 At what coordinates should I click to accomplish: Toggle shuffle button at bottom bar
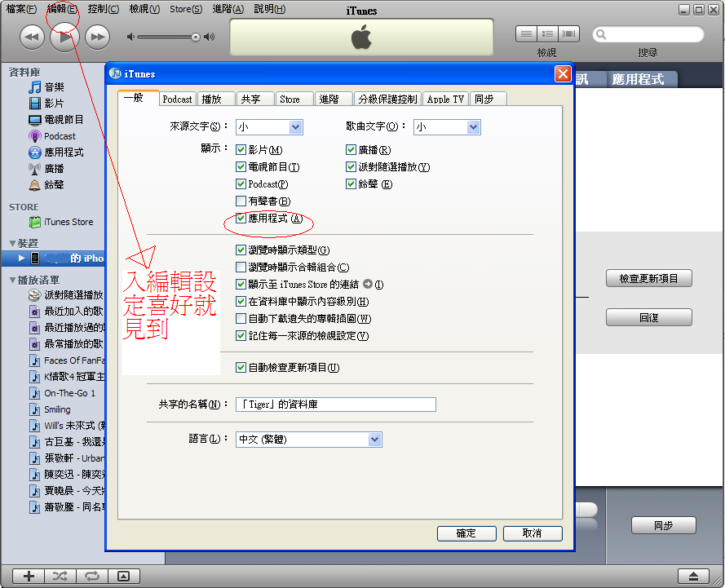pyautogui.click(x=60, y=576)
